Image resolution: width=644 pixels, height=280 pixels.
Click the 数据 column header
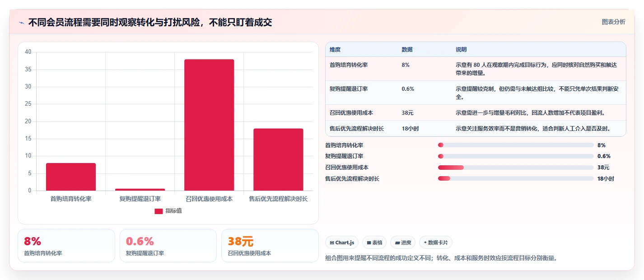(x=407, y=50)
